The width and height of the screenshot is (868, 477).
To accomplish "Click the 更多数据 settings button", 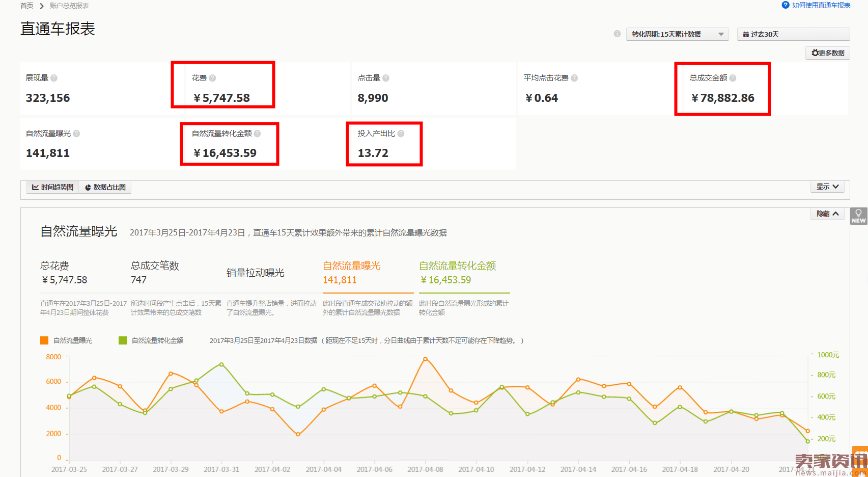I will (x=827, y=53).
